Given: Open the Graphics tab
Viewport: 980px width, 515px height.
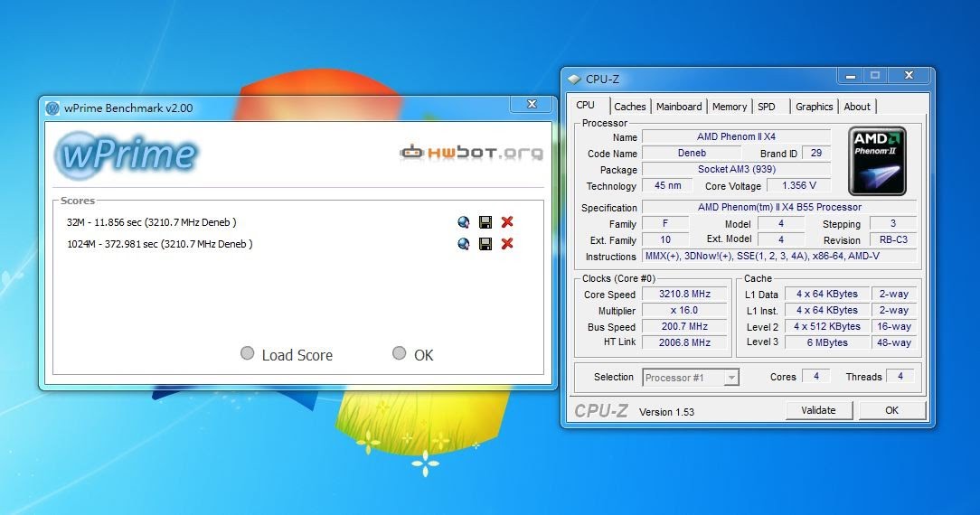Looking at the screenshot, I should (x=815, y=107).
